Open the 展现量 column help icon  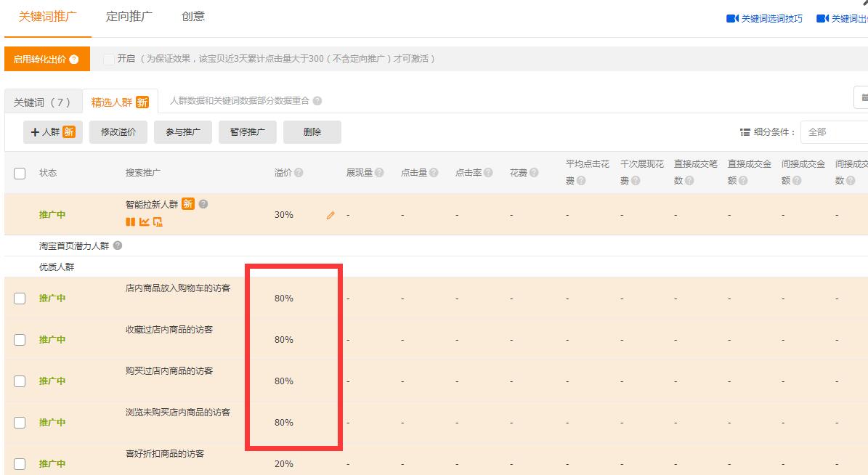pyautogui.click(x=378, y=172)
